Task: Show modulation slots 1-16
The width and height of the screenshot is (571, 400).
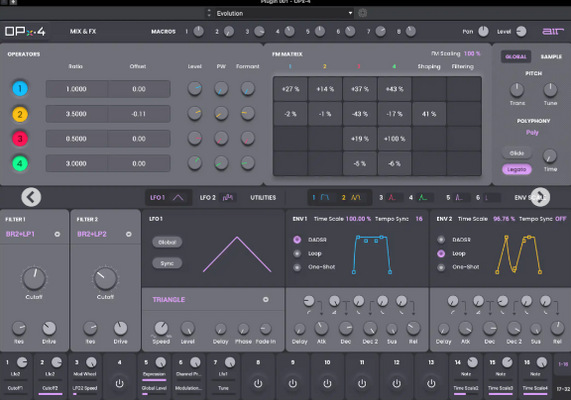Action: point(563,364)
